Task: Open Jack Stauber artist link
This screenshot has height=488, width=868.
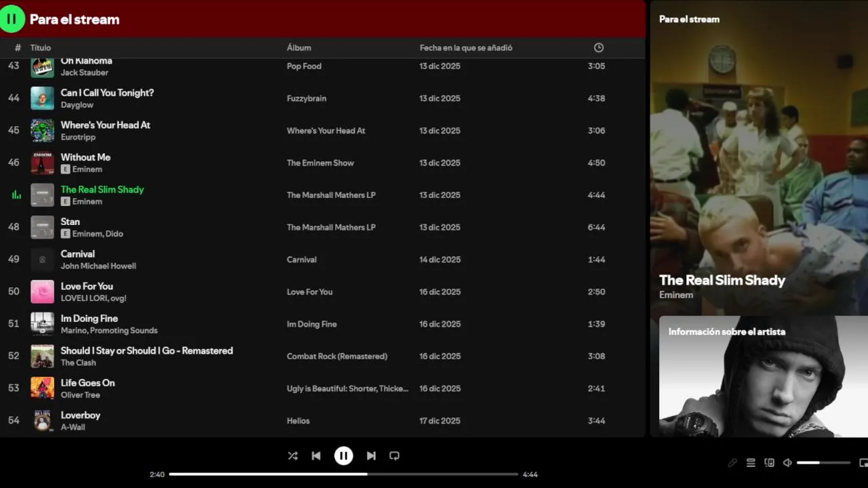Action: [85, 73]
